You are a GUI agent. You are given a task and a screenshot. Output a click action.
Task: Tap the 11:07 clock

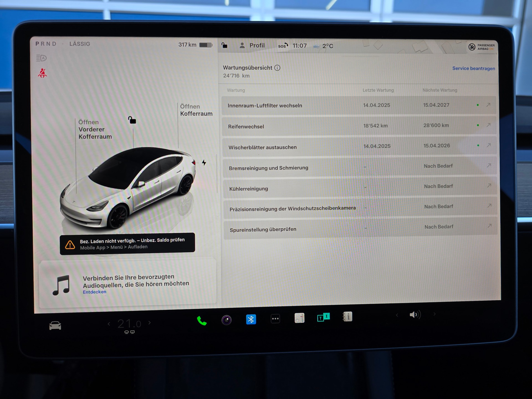300,46
